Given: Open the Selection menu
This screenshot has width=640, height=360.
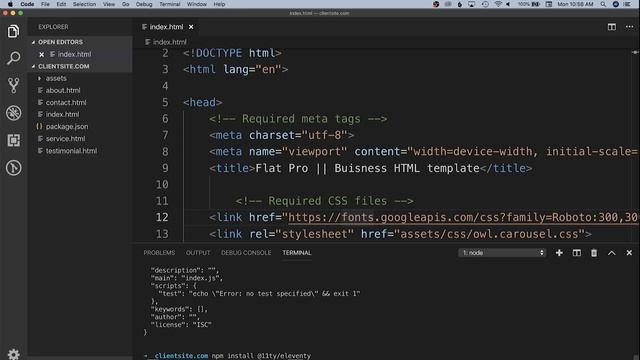Looking at the screenshot, I should pos(84,4).
